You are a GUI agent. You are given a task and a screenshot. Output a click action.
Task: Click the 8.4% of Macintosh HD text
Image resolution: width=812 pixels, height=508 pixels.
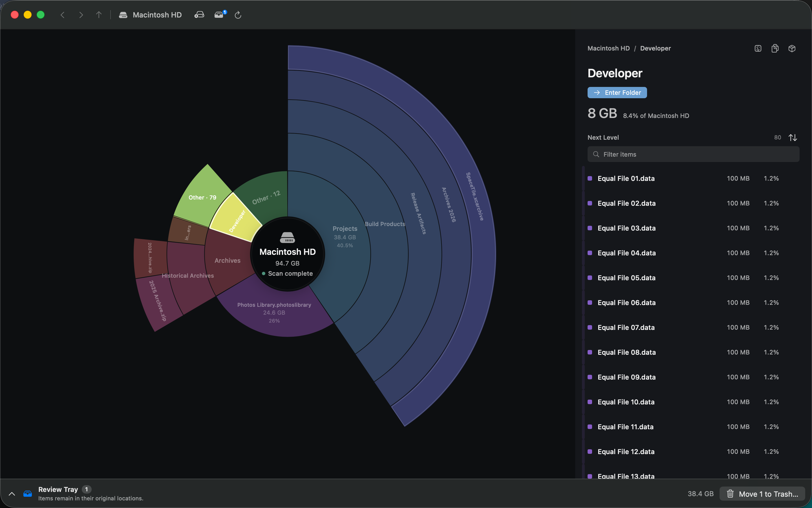tap(656, 116)
